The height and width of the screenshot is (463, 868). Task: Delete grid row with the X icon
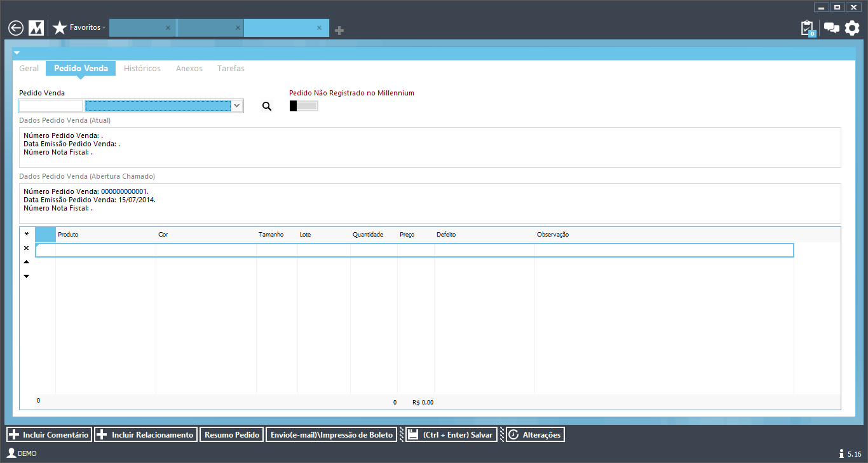point(26,248)
